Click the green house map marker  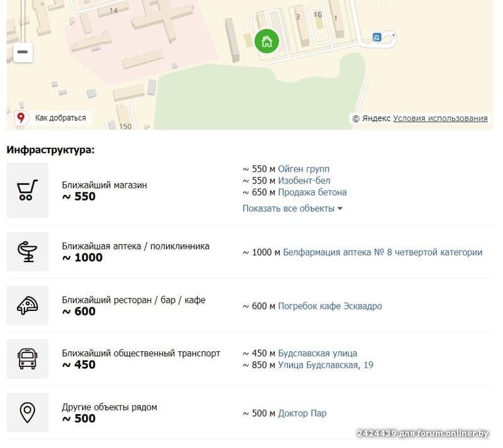(x=267, y=41)
